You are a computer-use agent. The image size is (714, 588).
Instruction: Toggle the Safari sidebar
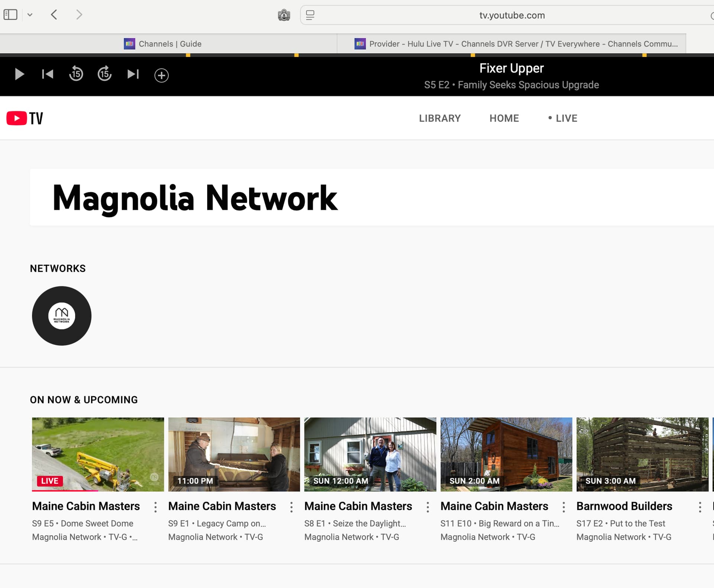[x=10, y=15]
